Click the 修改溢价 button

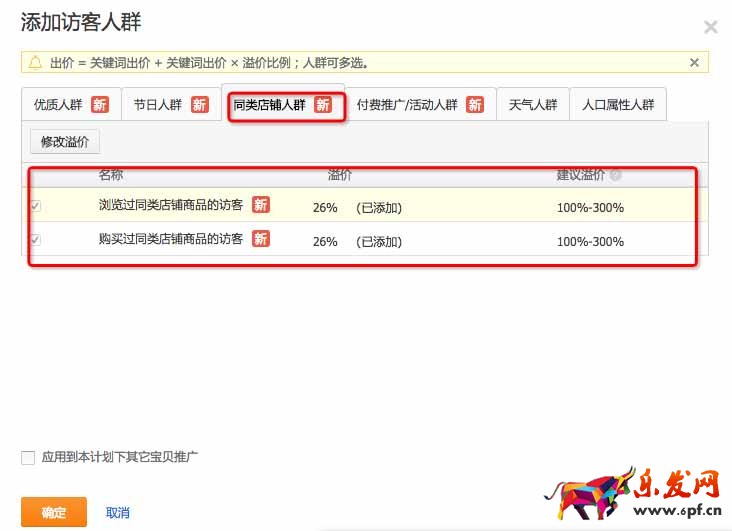coord(65,142)
